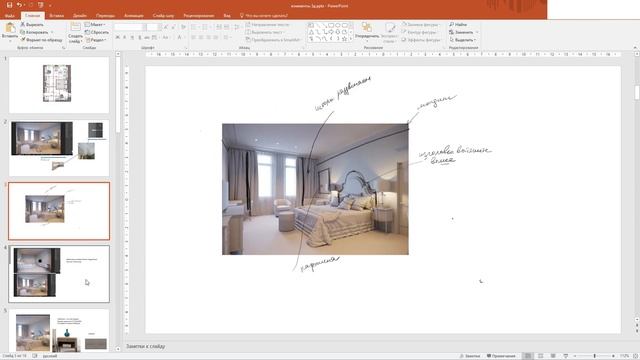Toggle underline Ч formatting
The image size is (640, 360).
[132, 37]
